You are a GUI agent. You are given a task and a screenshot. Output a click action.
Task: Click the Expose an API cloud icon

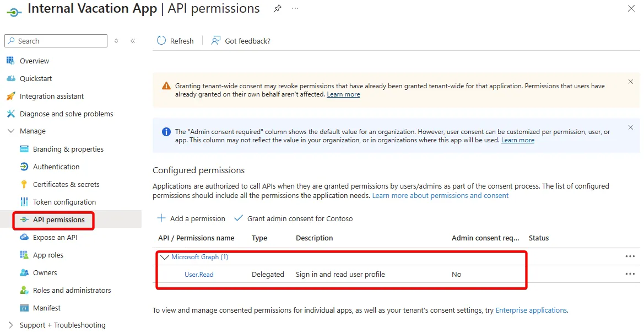click(x=24, y=237)
